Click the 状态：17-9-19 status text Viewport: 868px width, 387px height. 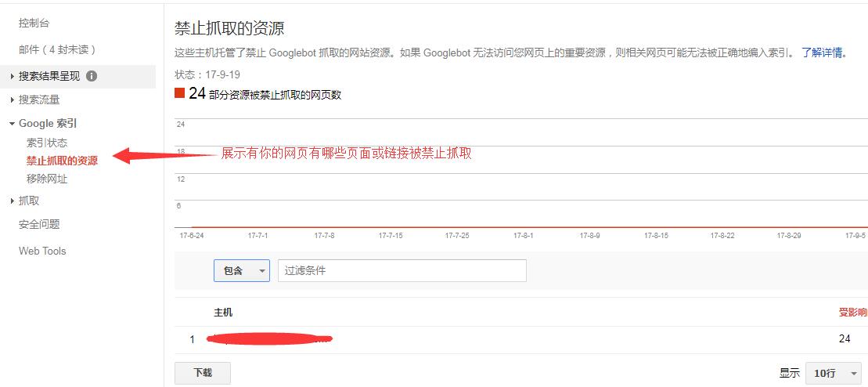point(207,75)
